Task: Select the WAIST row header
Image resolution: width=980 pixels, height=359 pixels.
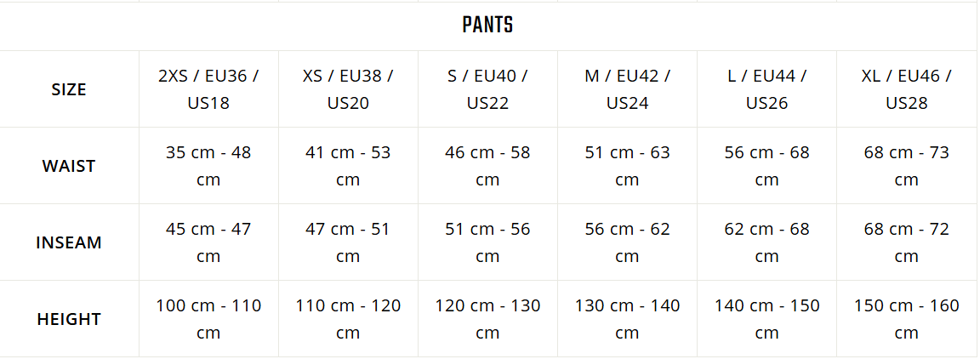Action: (x=69, y=166)
